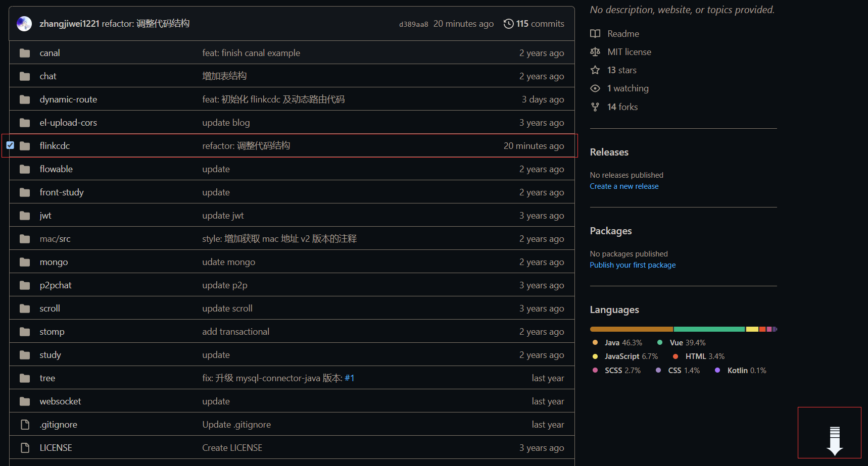868x466 pixels.
Task: Open commit hash d389aa8
Action: pos(414,24)
